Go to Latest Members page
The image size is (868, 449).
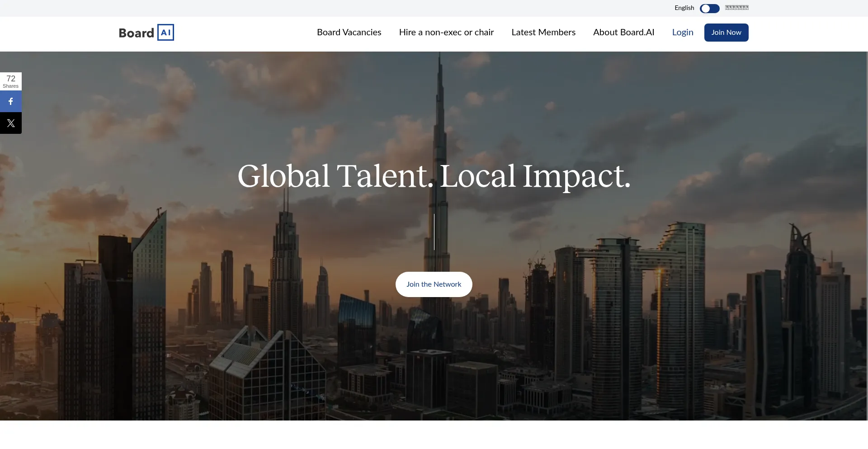click(543, 32)
